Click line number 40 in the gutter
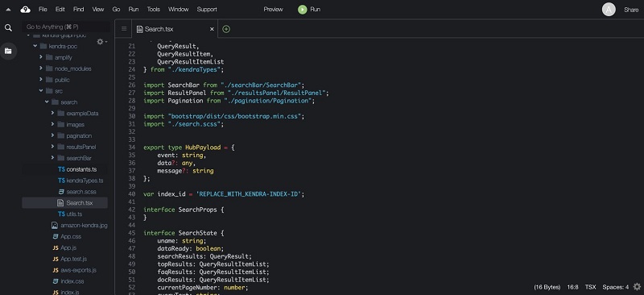The width and height of the screenshot is (644, 295). [x=131, y=193]
